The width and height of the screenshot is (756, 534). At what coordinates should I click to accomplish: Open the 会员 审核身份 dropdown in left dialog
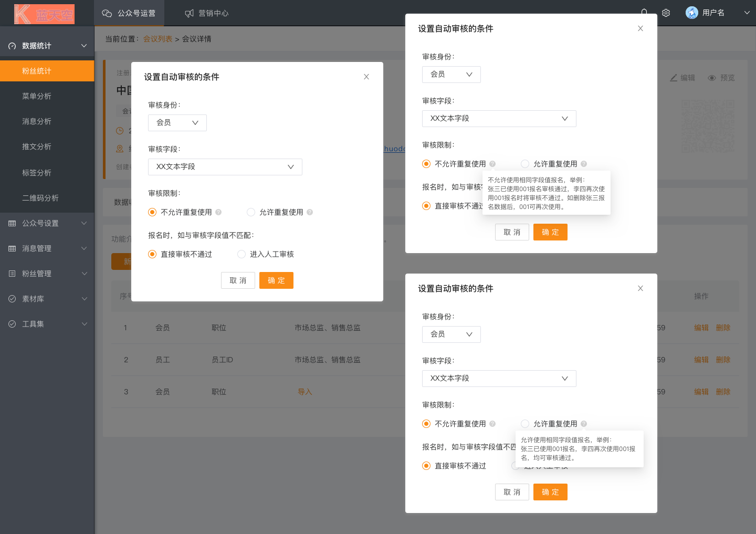177,122
